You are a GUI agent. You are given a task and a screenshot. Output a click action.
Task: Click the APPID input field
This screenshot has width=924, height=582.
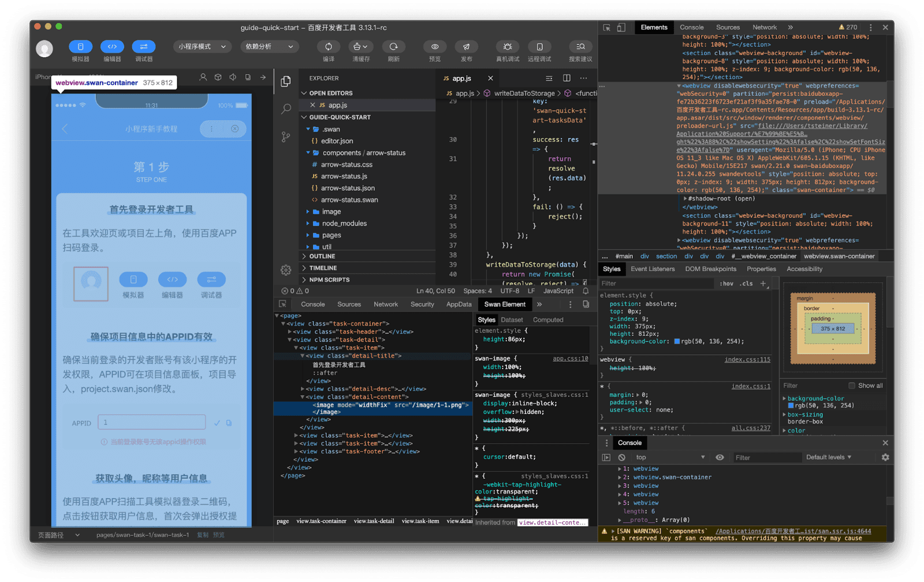pos(151,422)
